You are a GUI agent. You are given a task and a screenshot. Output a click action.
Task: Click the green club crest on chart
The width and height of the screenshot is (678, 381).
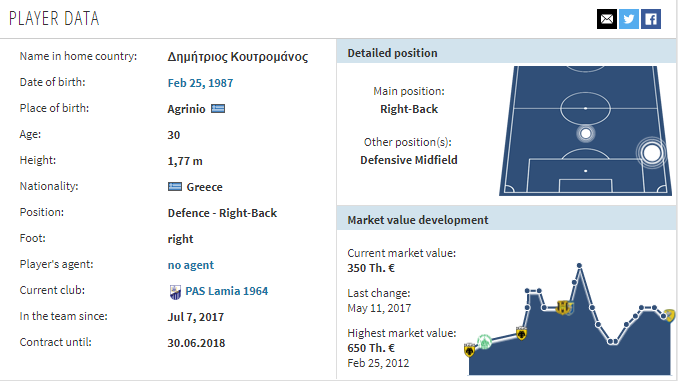pyautogui.click(x=484, y=342)
